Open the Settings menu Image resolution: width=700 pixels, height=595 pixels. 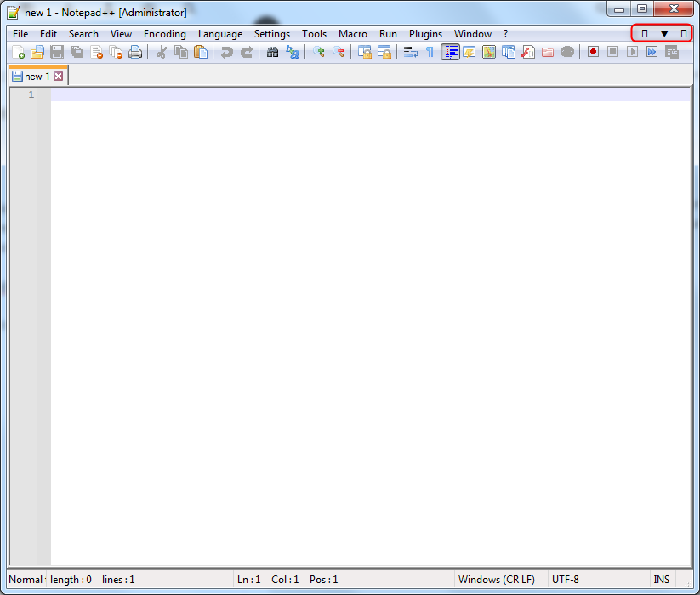[x=272, y=34]
